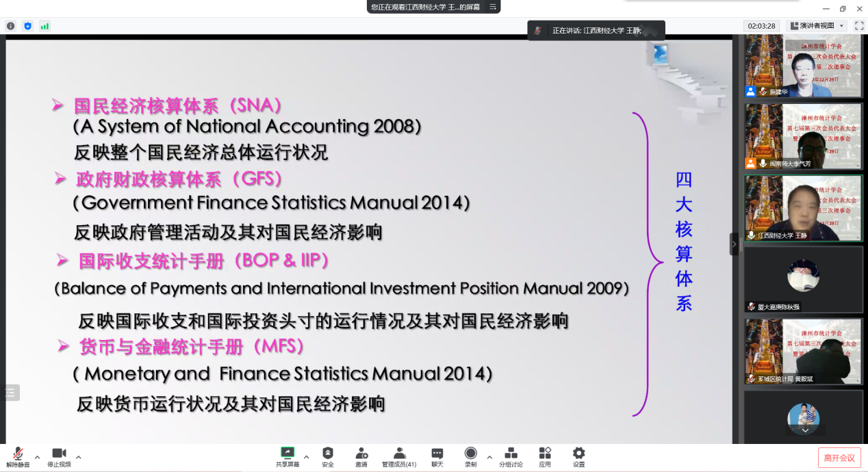The height and width of the screenshot is (472, 868).
Task: Open the 安全 security options
Action: click(328, 456)
